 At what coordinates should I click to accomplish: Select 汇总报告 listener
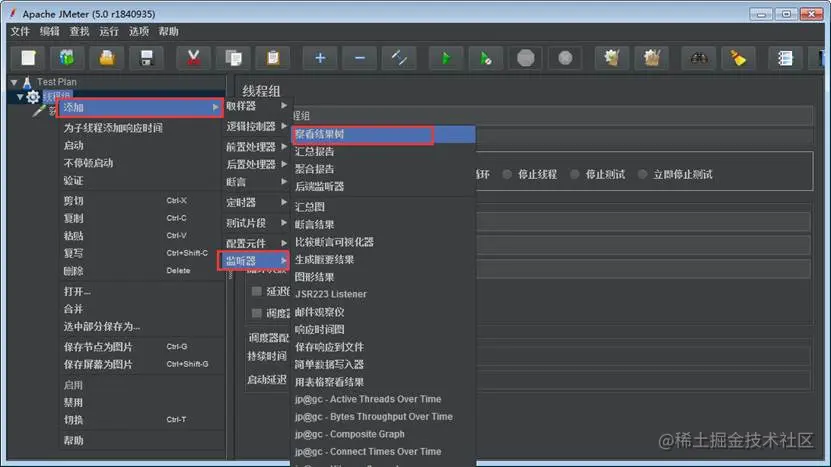coord(384,152)
